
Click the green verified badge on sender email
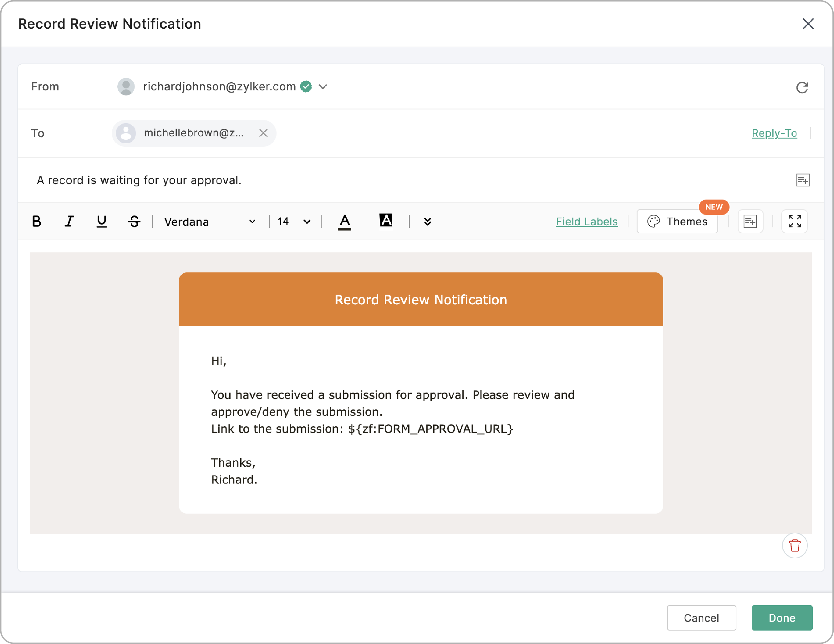click(x=306, y=87)
